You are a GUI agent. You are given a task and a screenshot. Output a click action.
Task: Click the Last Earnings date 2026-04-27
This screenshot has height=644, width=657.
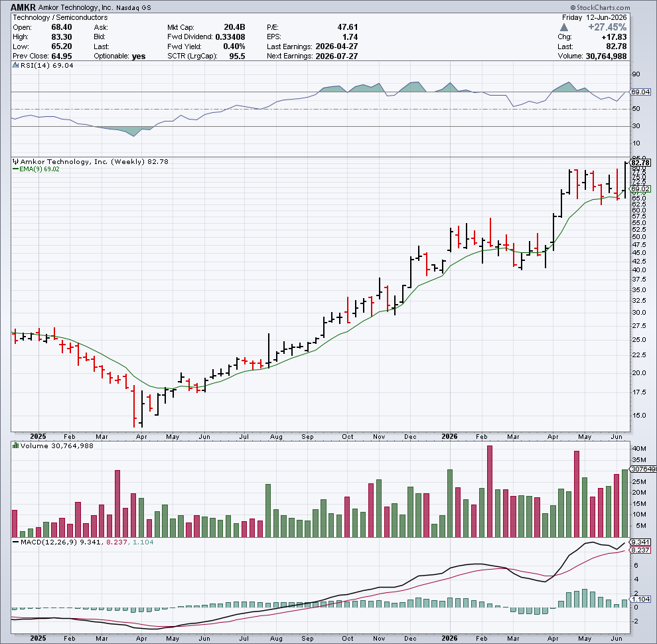[x=336, y=46]
